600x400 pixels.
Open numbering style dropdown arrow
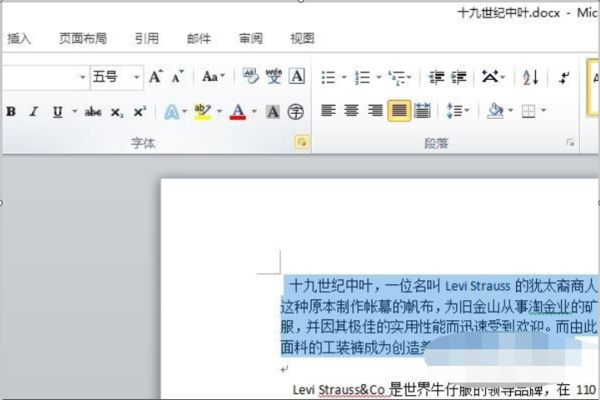(378, 77)
